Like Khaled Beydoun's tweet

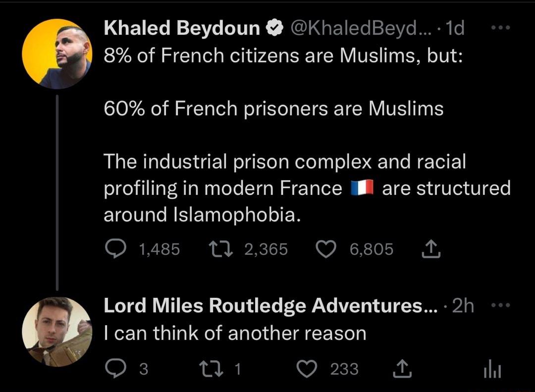326,249
